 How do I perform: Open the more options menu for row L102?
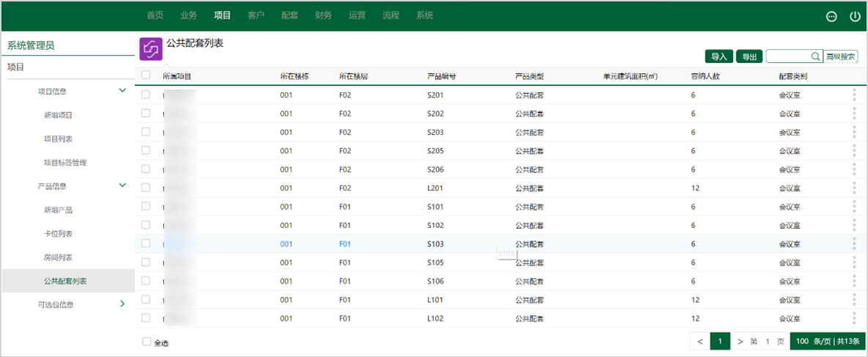854,318
